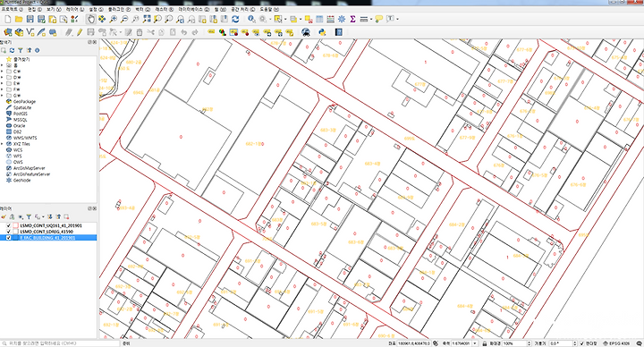
Task: Expand the C: drive folder
Action: (2, 71)
